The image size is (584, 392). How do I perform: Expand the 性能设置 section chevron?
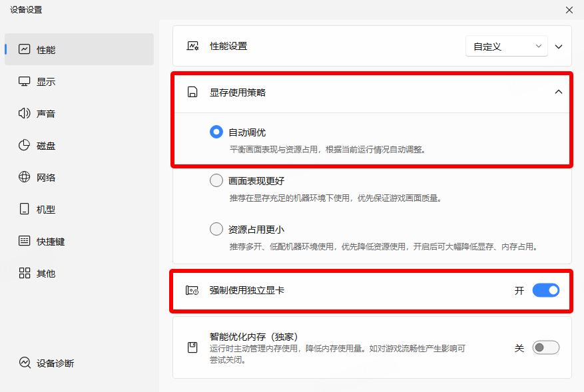(559, 46)
